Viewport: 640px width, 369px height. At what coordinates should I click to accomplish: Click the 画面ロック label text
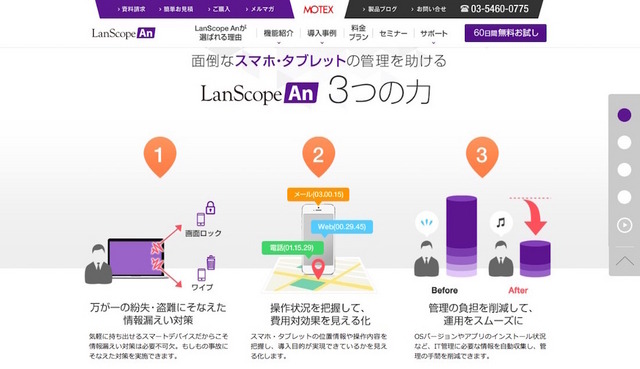[203, 233]
